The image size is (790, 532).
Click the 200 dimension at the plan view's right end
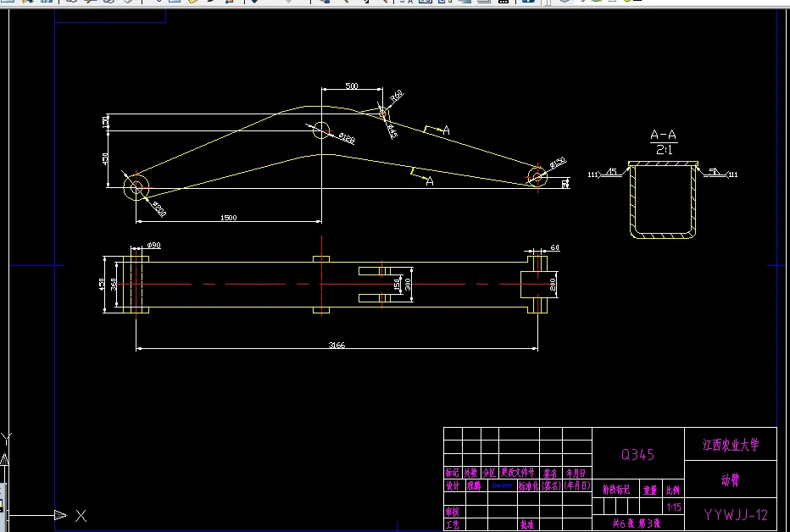coord(553,285)
